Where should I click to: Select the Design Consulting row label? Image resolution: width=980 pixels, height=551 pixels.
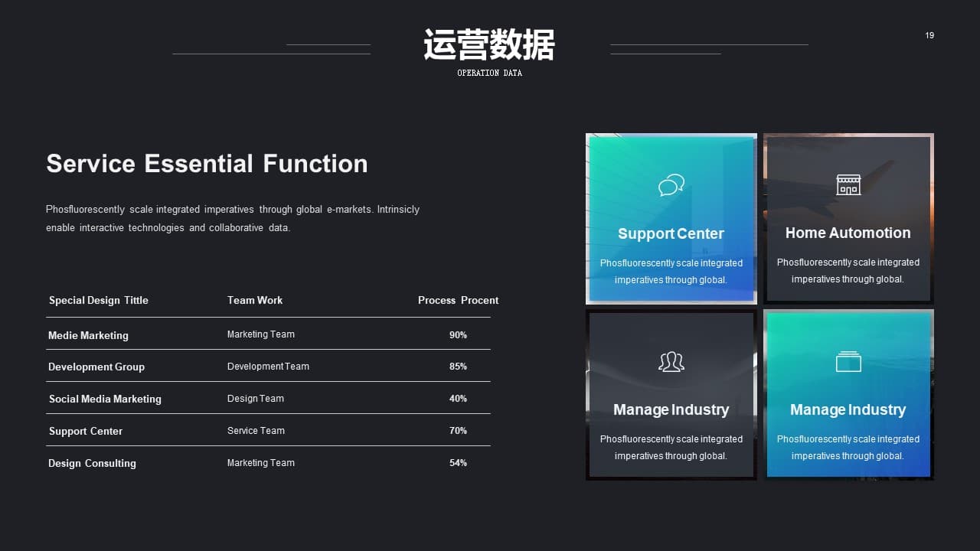click(x=92, y=463)
